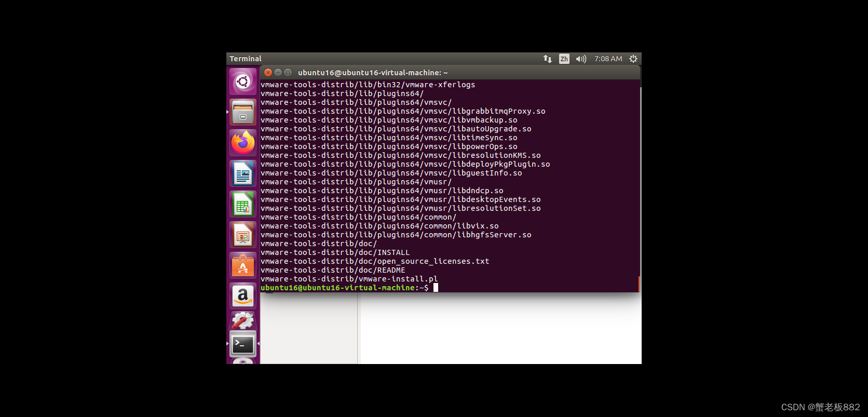This screenshot has height=417, width=868.
Task: Maximize the terminal window
Action: (x=288, y=73)
